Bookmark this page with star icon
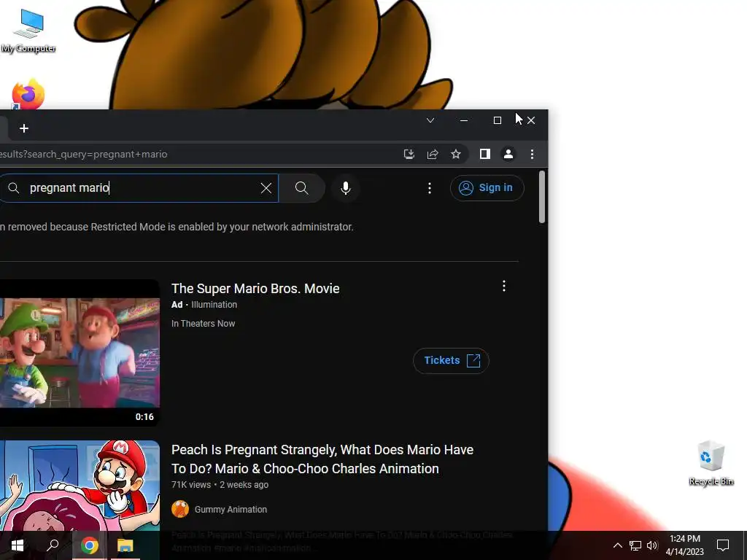Viewport: 747px width, 560px height. [x=456, y=154]
